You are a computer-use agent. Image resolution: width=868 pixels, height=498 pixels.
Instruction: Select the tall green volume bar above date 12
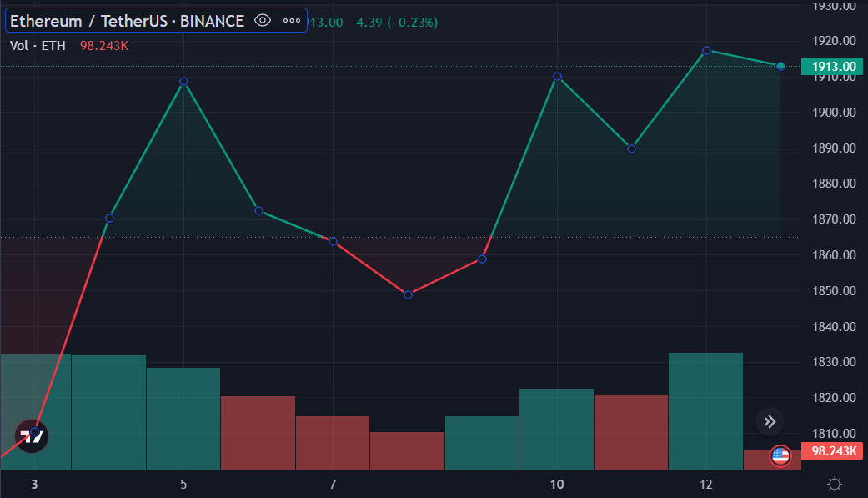tap(705, 410)
